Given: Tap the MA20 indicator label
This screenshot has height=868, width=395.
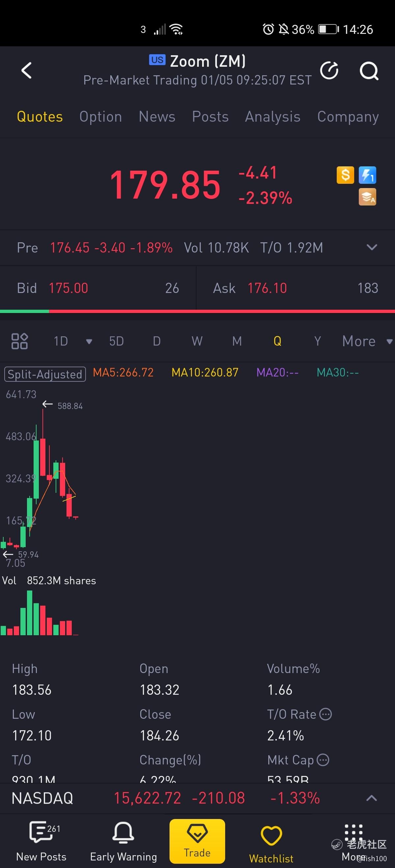Looking at the screenshot, I should 277,372.
